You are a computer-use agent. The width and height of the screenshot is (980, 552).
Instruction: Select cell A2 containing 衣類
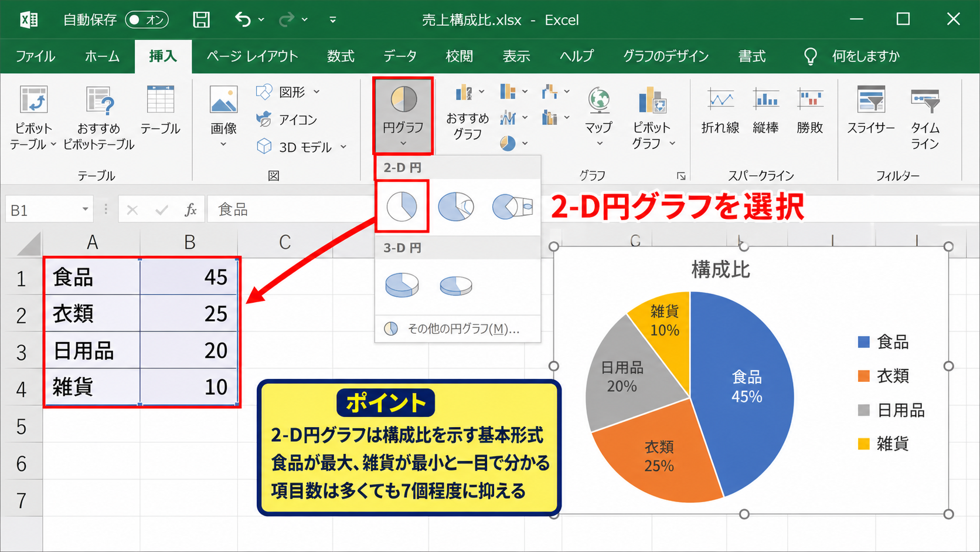pos(92,313)
